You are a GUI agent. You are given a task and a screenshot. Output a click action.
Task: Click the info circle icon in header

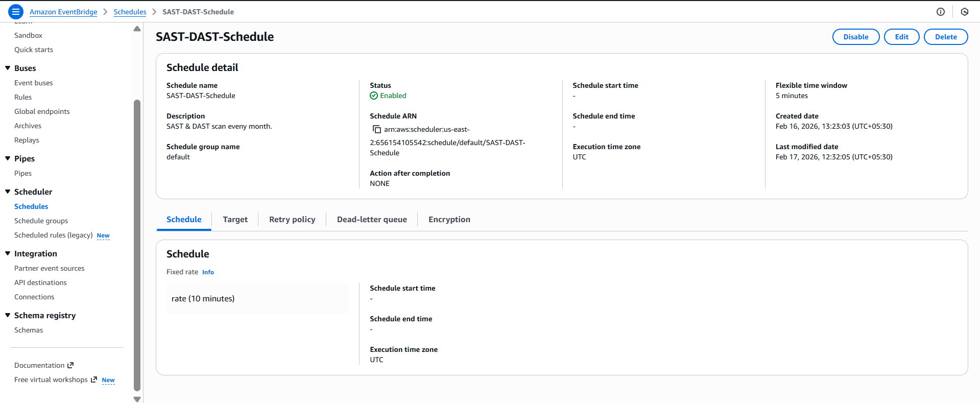point(941,12)
